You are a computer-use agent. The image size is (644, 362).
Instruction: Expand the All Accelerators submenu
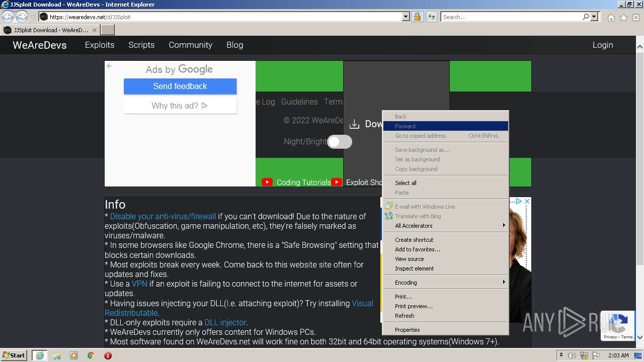point(445,226)
